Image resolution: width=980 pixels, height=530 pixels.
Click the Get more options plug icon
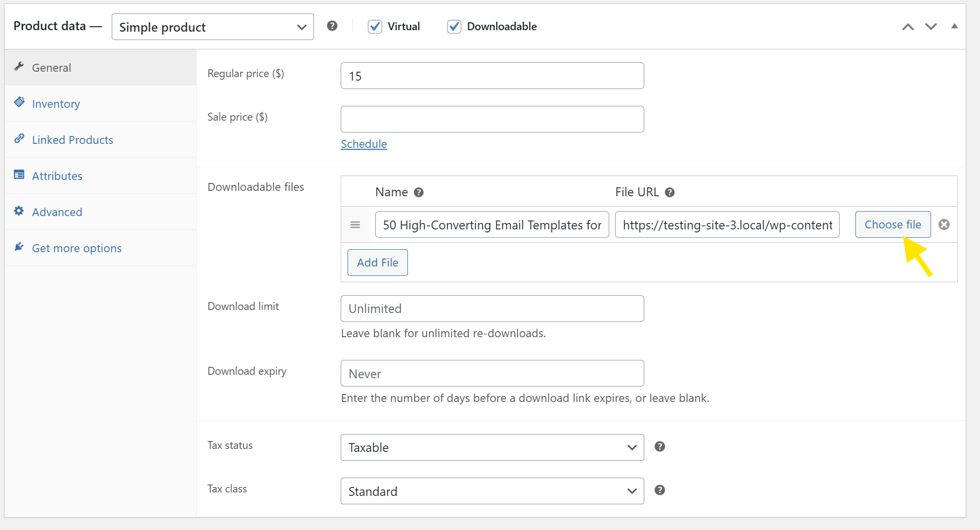click(x=19, y=247)
